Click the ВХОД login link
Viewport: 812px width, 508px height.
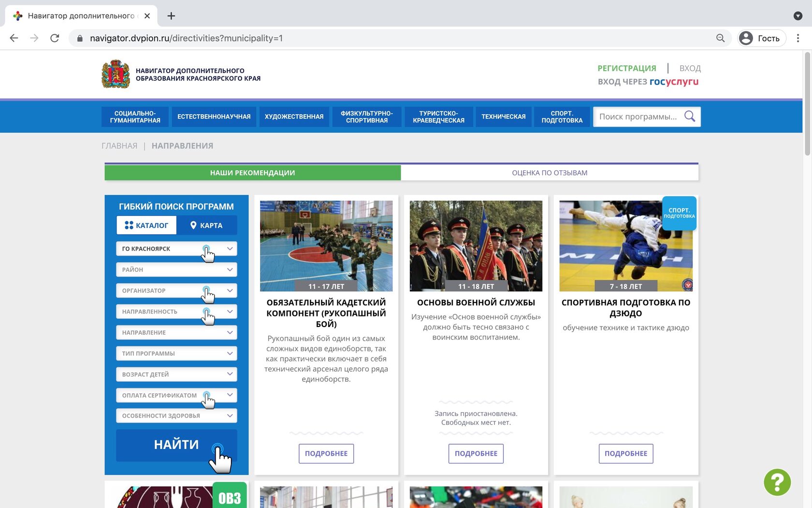point(690,68)
